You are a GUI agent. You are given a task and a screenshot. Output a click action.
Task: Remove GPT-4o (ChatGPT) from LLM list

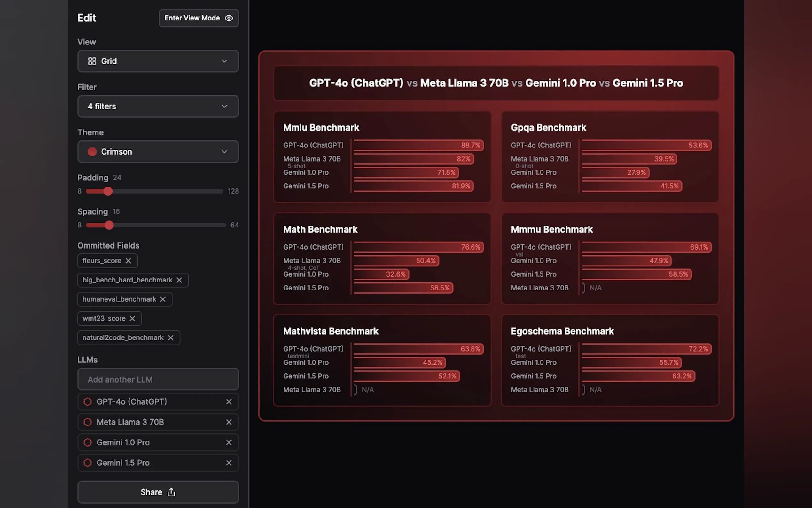[229, 401]
